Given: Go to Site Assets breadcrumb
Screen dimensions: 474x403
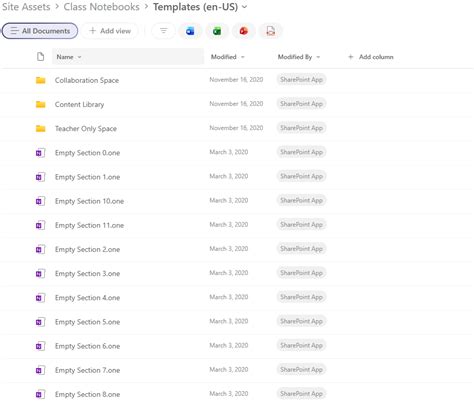Looking at the screenshot, I should (x=26, y=7).
